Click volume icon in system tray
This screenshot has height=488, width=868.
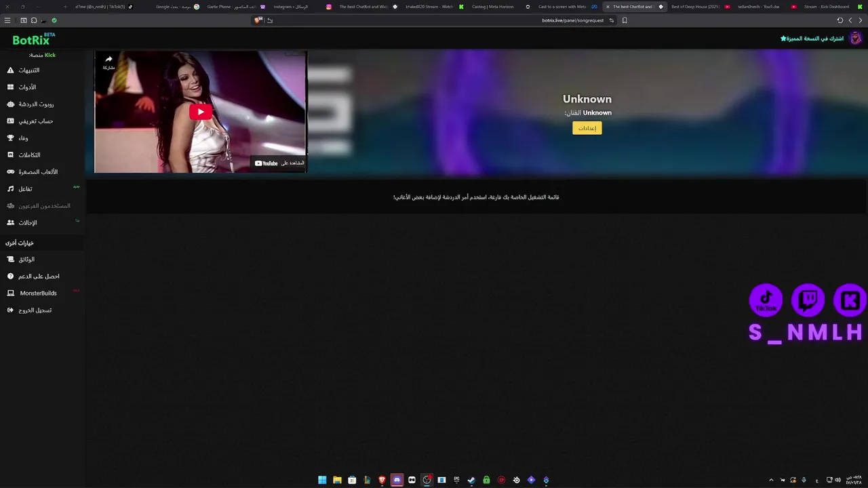pyautogui.click(x=837, y=480)
